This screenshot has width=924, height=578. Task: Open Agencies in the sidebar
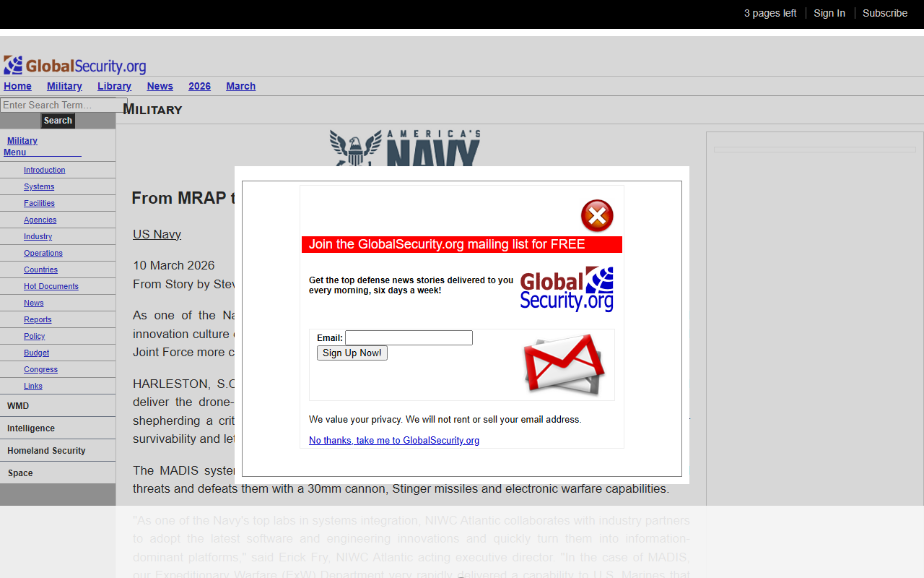click(40, 220)
